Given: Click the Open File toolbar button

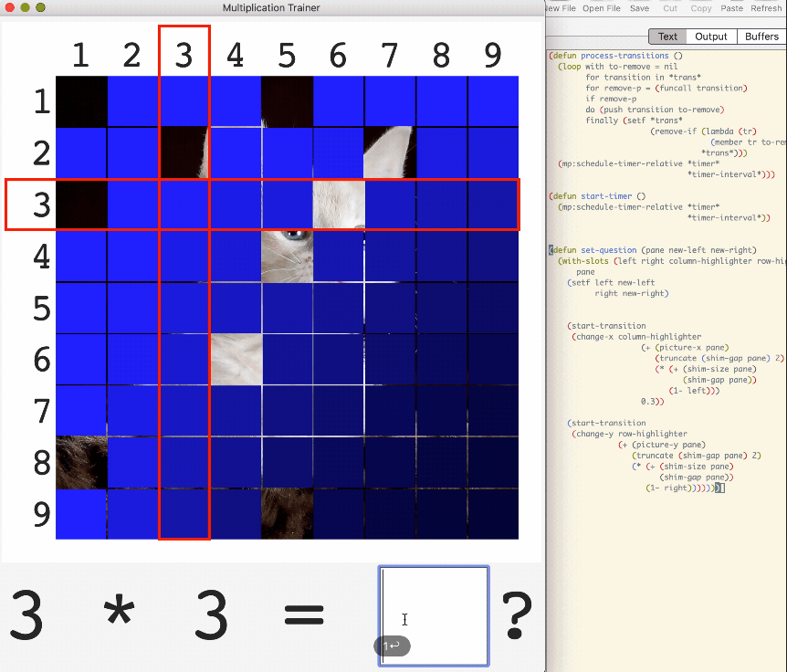Looking at the screenshot, I should click(602, 8).
